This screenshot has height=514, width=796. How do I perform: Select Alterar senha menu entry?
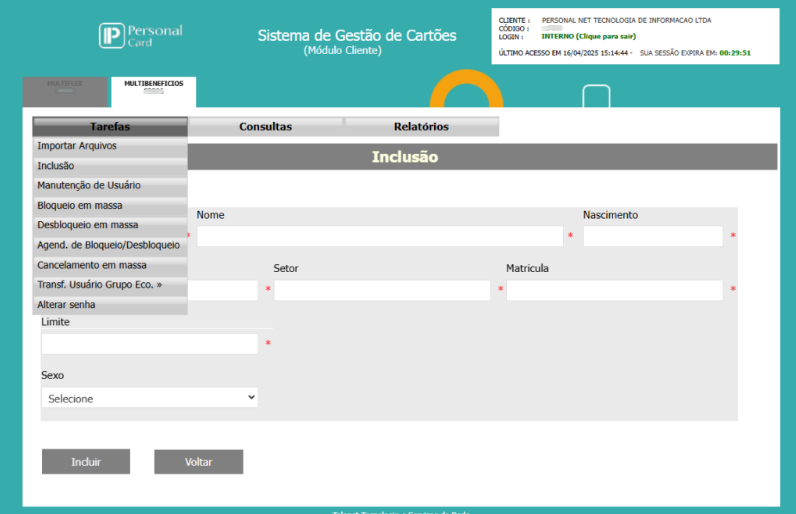point(110,305)
